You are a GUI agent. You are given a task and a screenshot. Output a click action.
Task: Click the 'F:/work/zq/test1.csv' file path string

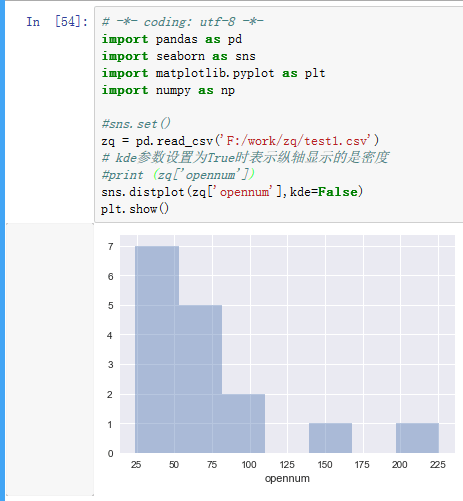pyautogui.click(x=297, y=141)
